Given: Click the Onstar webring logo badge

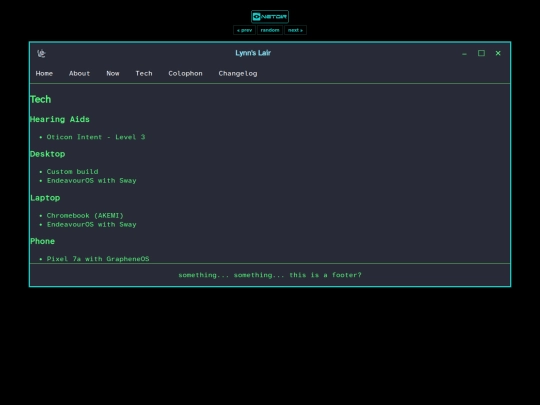Looking at the screenshot, I should pos(270,17).
